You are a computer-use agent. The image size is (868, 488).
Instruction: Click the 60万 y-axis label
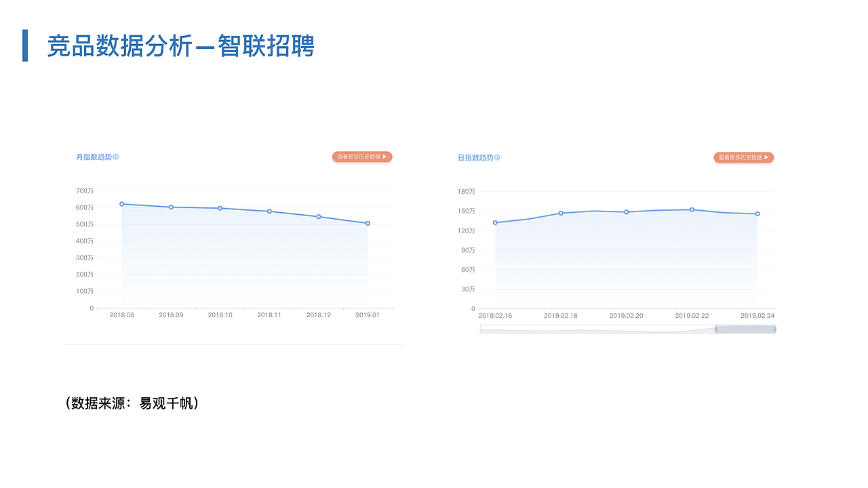pyautogui.click(x=468, y=270)
